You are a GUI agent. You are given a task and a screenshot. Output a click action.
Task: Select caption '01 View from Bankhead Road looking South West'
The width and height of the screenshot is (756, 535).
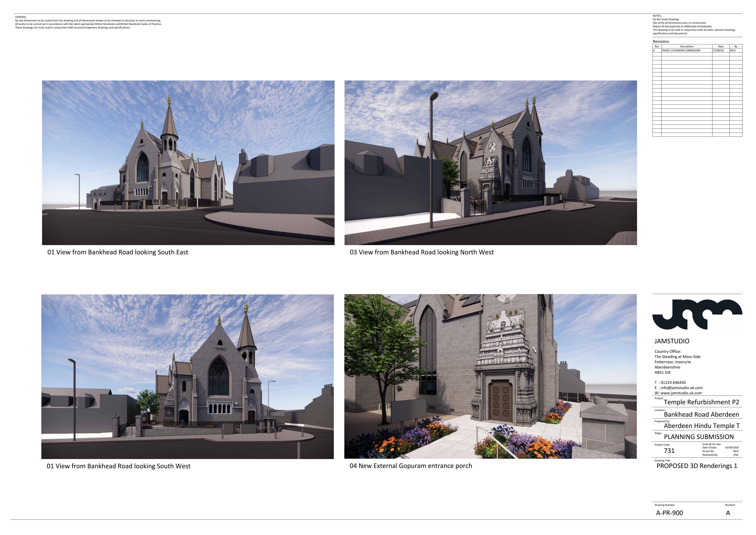pyautogui.click(x=118, y=466)
